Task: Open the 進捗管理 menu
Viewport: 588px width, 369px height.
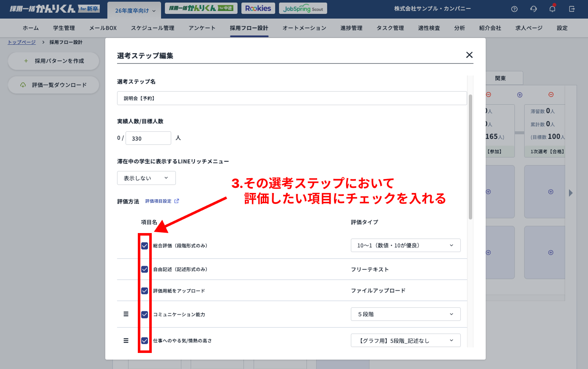Action: (351, 28)
